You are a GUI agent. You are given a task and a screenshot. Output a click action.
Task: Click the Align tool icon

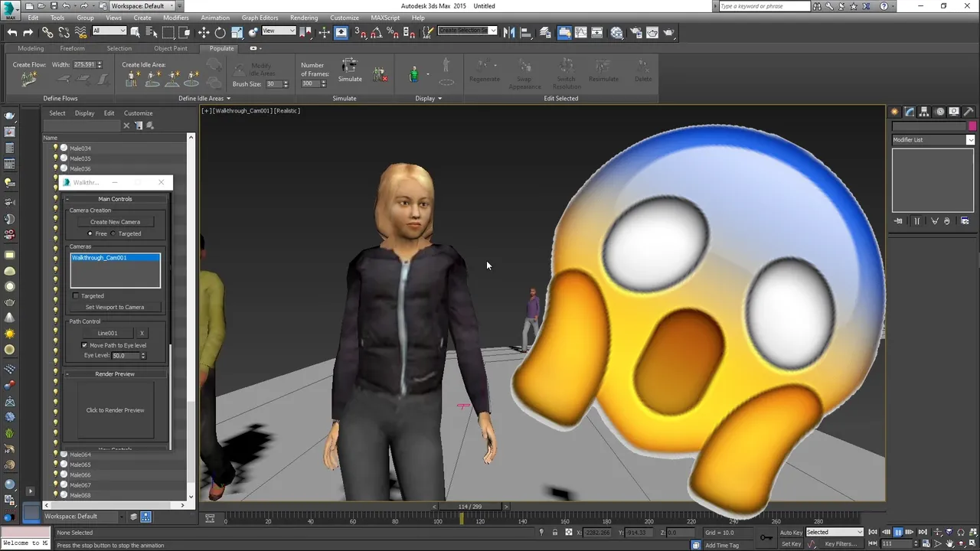pos(527,32)
